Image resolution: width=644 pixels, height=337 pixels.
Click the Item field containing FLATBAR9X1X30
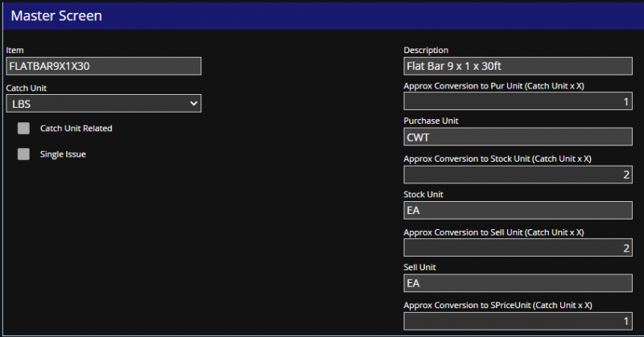click(x=103, y=66)
